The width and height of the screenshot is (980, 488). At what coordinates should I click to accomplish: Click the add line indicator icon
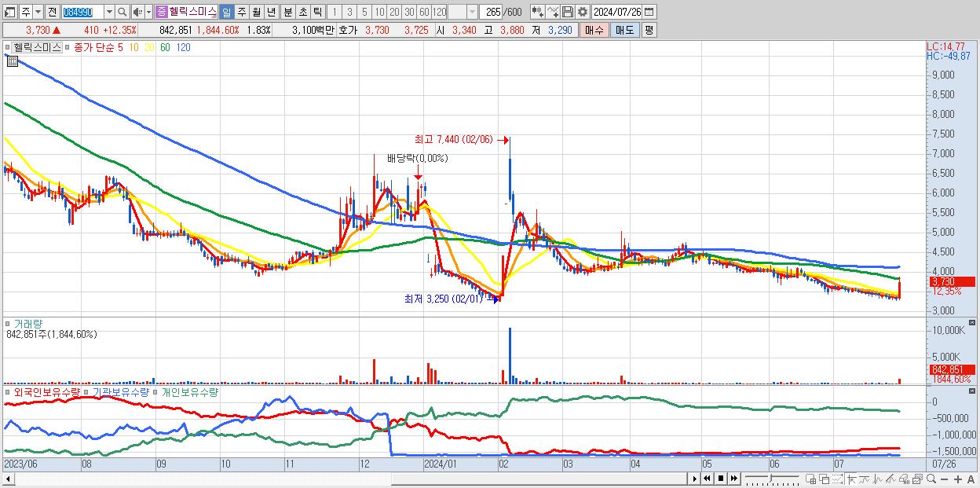pos(553,12)
